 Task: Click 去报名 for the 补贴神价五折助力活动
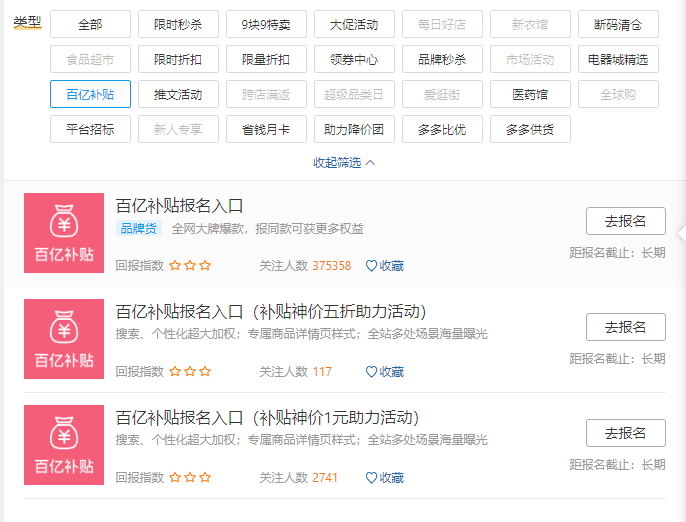coord(625,327)
